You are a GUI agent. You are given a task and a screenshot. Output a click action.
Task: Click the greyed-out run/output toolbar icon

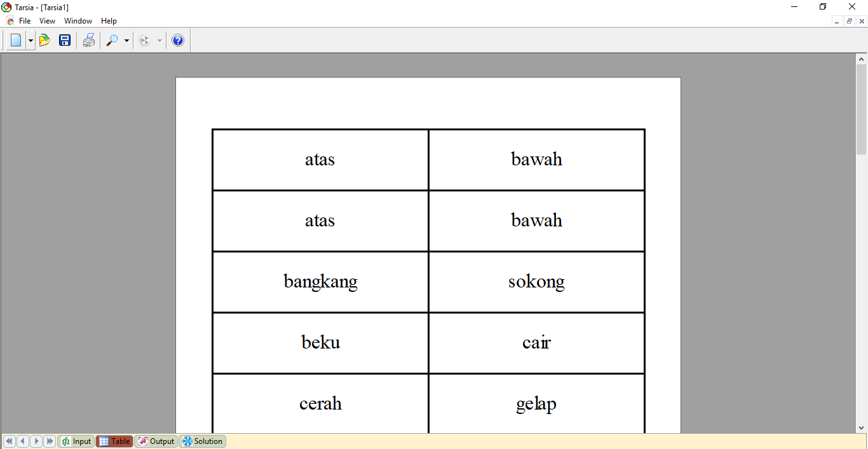(145, 41)
